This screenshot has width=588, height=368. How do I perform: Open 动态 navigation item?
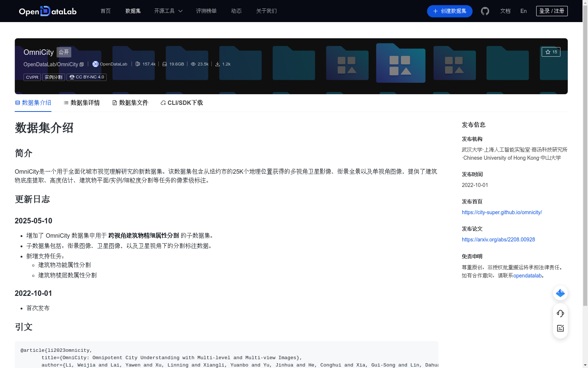pos(236,11)
